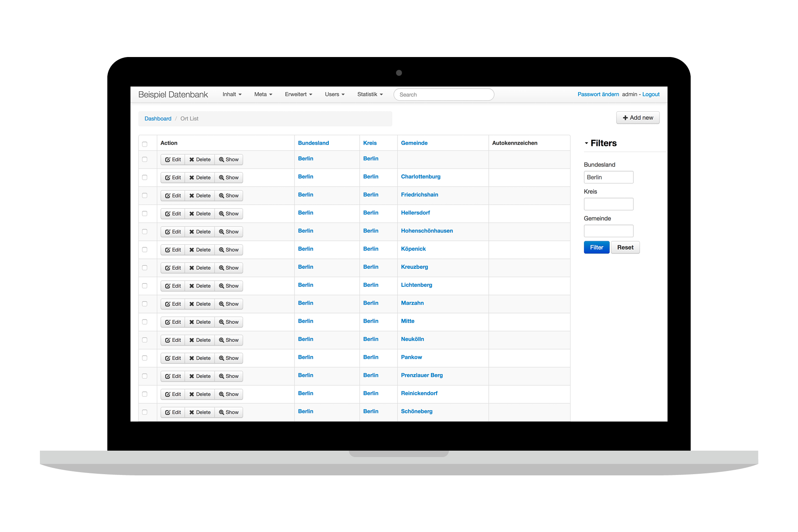Open the Erweitert menu

298,95
